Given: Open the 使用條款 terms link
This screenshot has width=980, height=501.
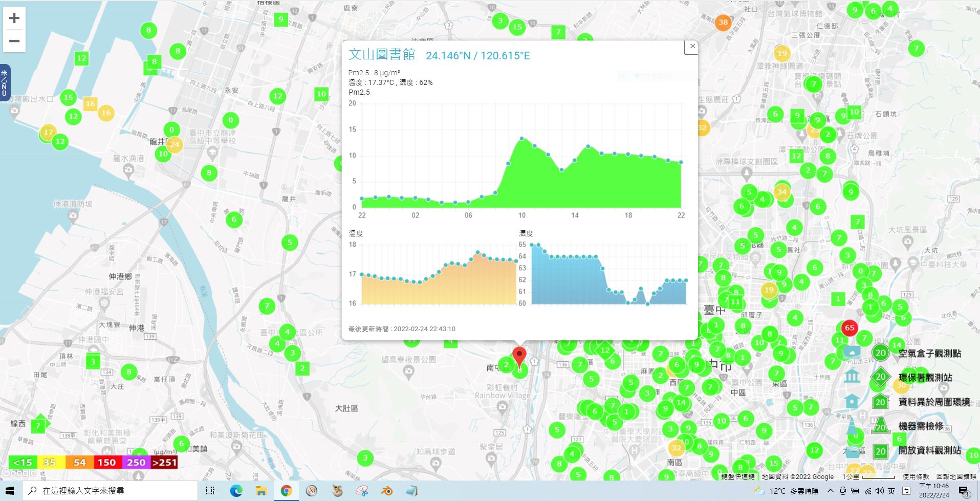Looking at the screenshot, I should pyautogui.click(x=916, y=476).
